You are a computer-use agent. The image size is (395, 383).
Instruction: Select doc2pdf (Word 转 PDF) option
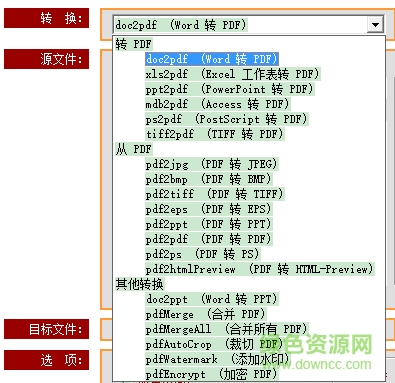[x=212, y=59]
